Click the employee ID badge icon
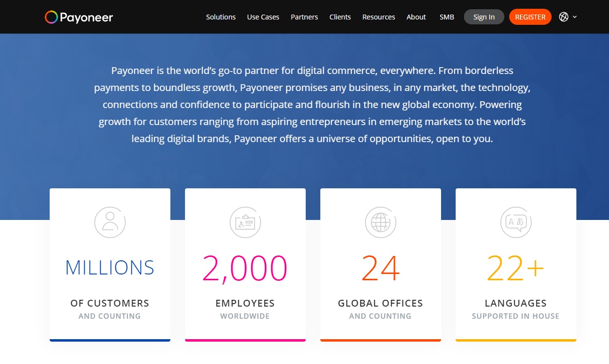 click(245, 222)
